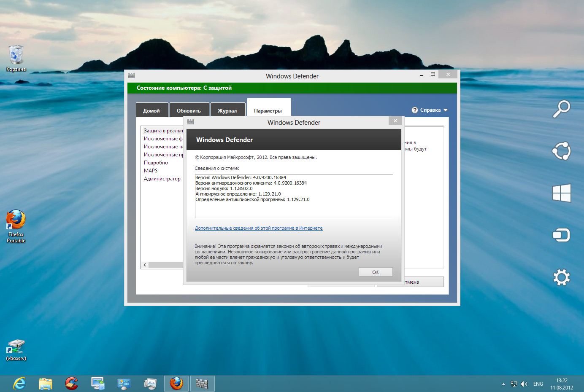
Task: Select Windows Defender taskbar button
Action: pyautogui.click(x=203, y=384)
